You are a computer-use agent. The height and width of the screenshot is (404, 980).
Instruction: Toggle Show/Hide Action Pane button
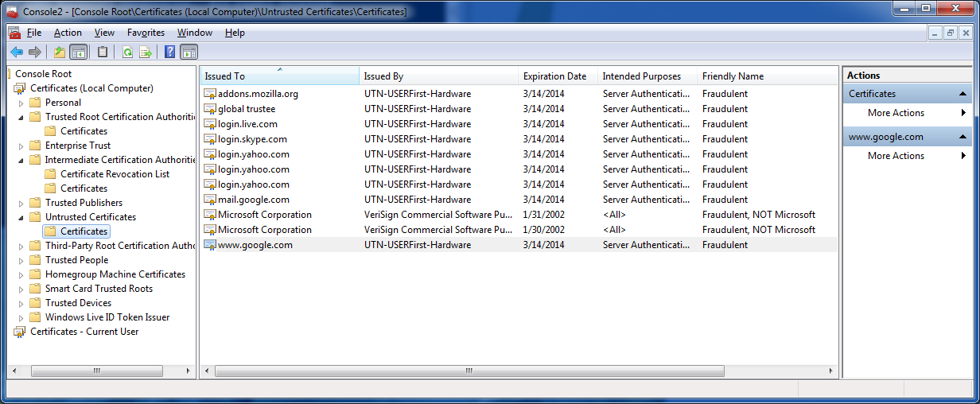click(189, 52)
